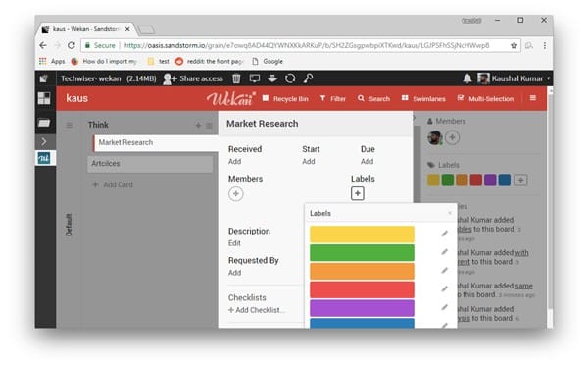Click sidebar blue label swatch
The image size is (588, 366).
[x=505, y=180]
